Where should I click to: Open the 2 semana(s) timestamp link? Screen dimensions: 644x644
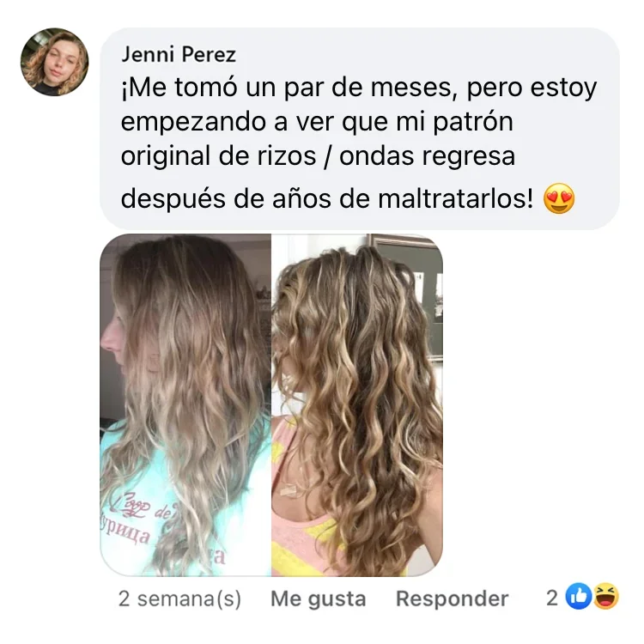click(x=180, y=598)
